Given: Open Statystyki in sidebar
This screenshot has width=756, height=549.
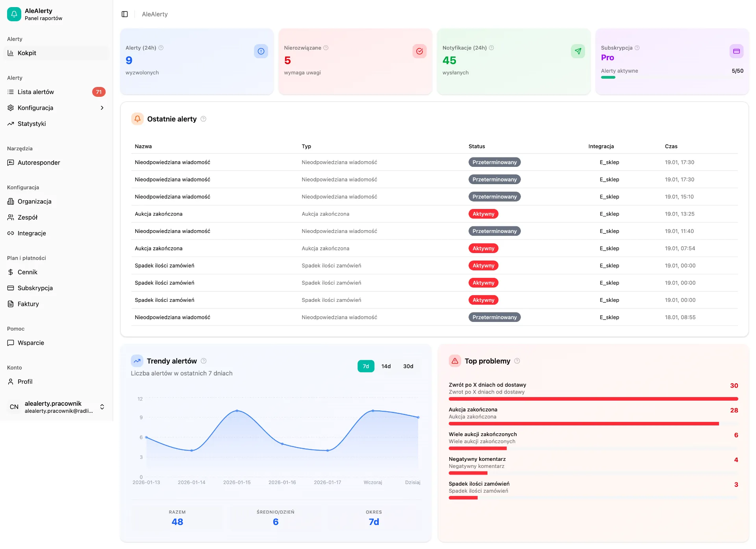Looking at the screenshot, I should [x=56, y=124].
